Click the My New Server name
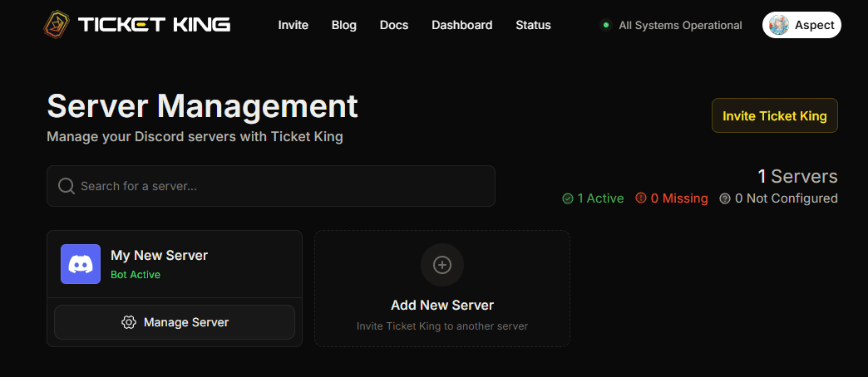 (160, 256)
